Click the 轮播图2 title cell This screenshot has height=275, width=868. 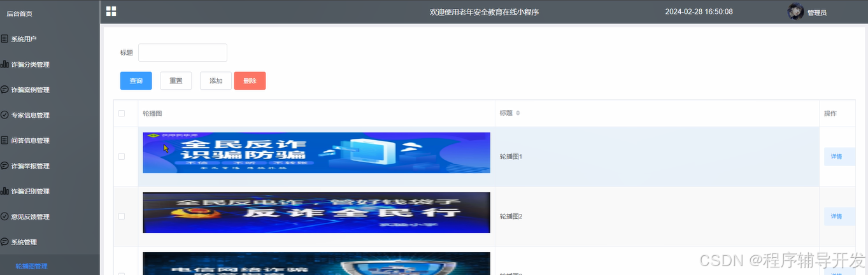pyautogui.click(x=657, y=216)
